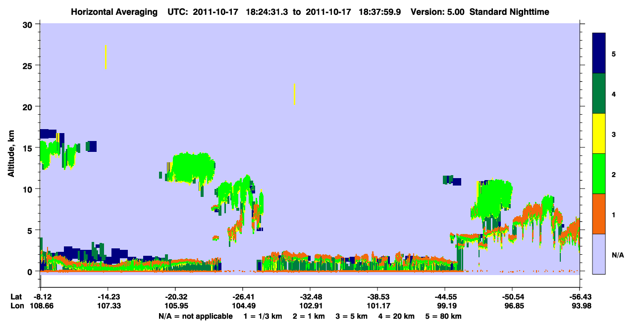The height and width of the screenshot is (330, 644).
Task: Click the 'Lon' row label
Action: pos(17,306)
